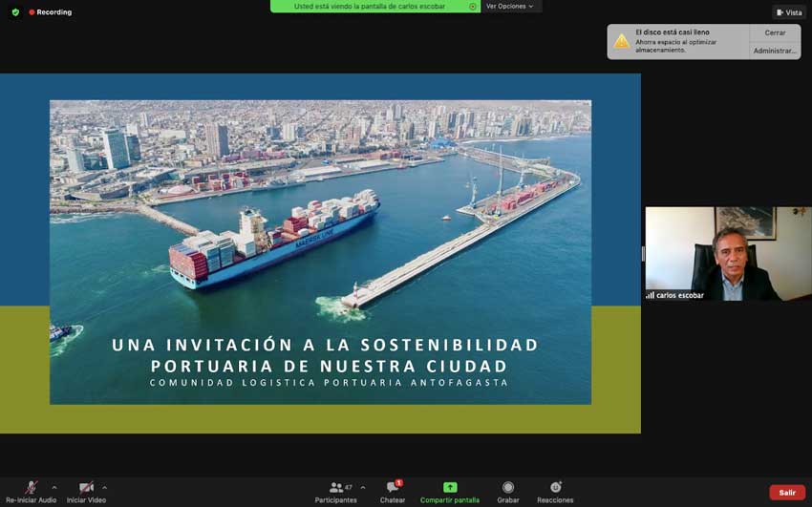This screenshot has height=507, width=812.
Task: Expand audio options arrow beside microphone
Action: tap(54, 487)
